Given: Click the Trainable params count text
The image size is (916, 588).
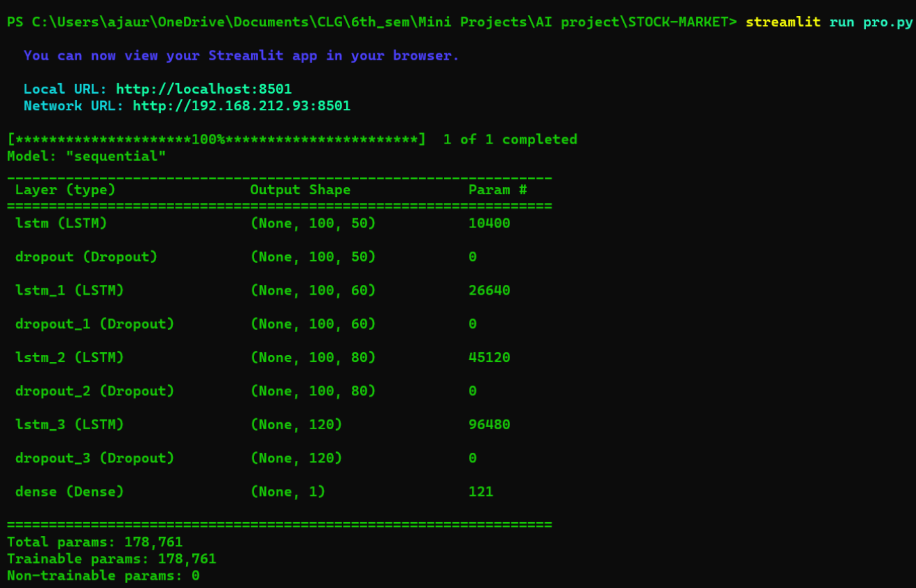Looking at the screenshot, I should [x=111, y=558].
